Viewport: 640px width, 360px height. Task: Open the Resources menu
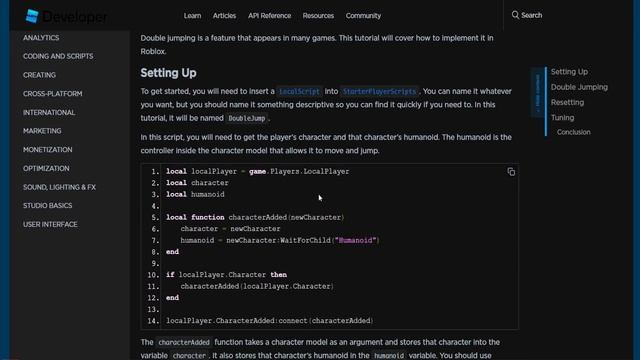(318, 16)
